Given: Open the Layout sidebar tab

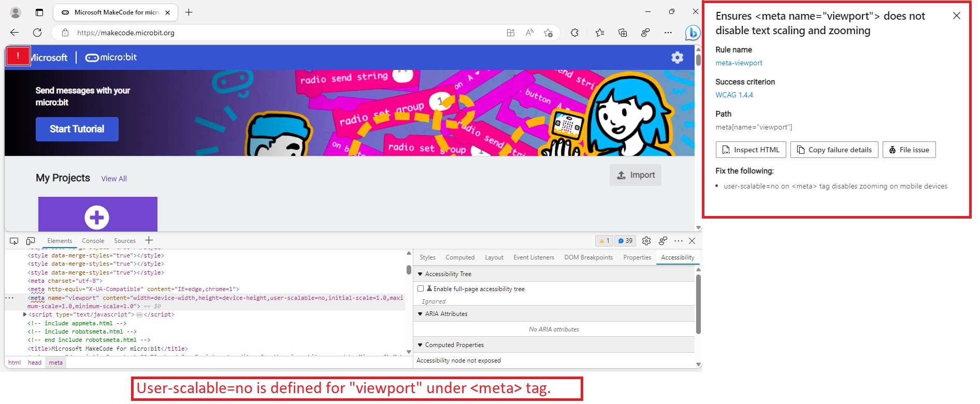Looking at the screenshot, I should click(494, 257).
